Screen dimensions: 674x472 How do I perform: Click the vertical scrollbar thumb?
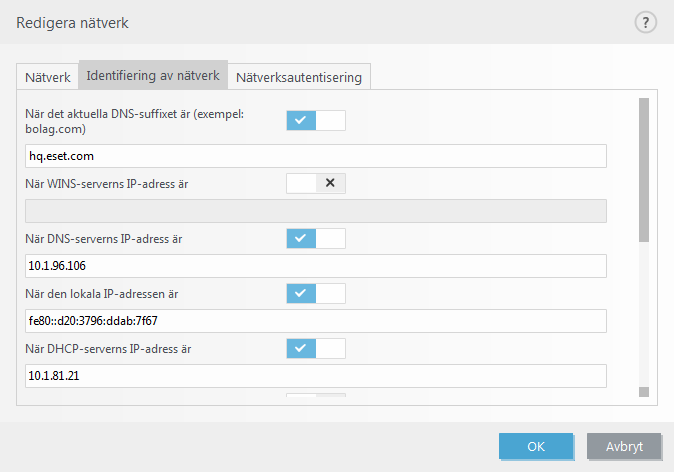[645, 170]
